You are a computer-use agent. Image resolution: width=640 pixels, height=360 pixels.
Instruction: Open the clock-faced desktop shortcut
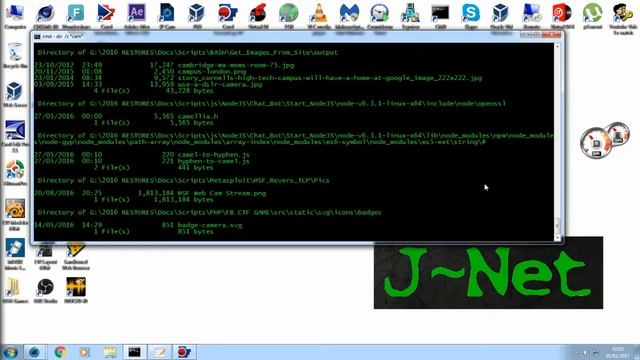pos(380,16)
